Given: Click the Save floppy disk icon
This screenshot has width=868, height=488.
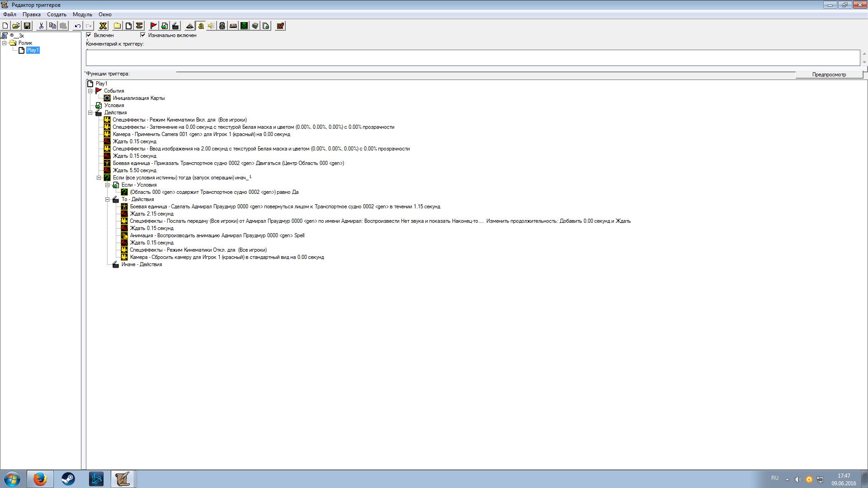Looking at the screenshot, I should (x=27, y=26).
